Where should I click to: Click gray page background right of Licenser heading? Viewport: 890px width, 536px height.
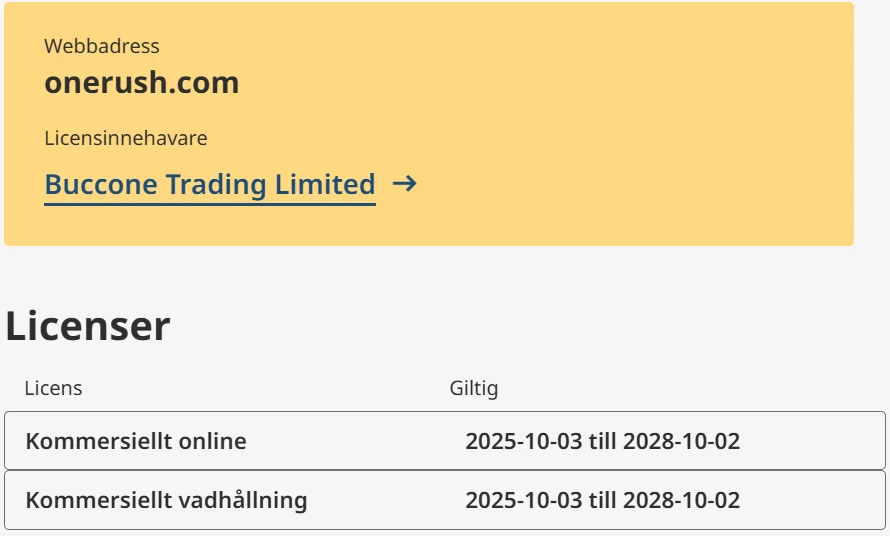(550, 326)
